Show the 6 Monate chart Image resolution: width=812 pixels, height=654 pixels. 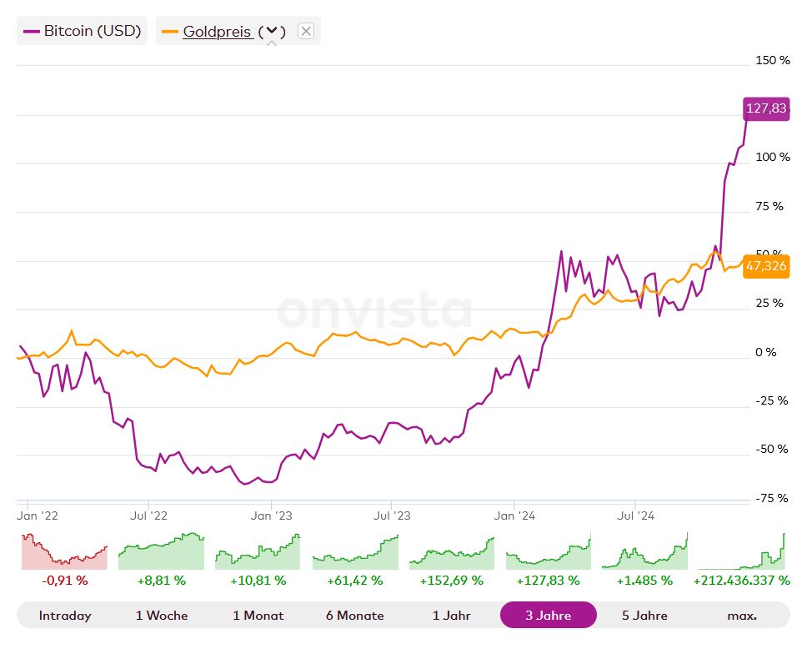355,615
